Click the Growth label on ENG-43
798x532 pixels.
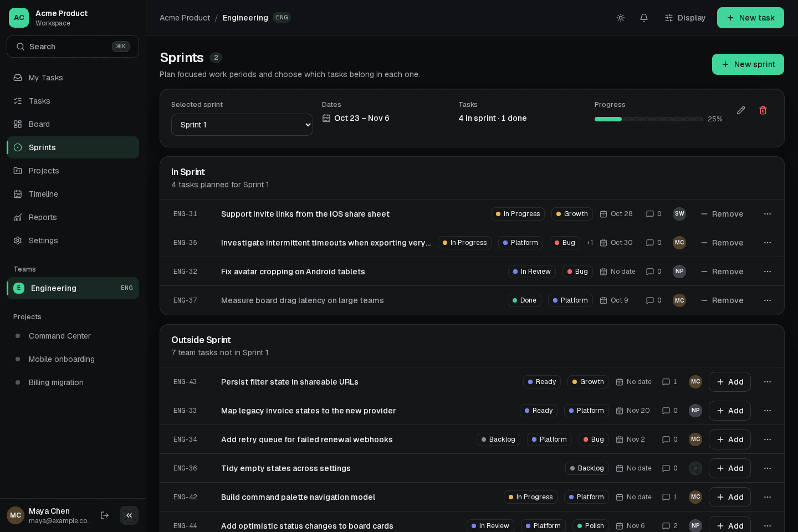tap(588, 382)
